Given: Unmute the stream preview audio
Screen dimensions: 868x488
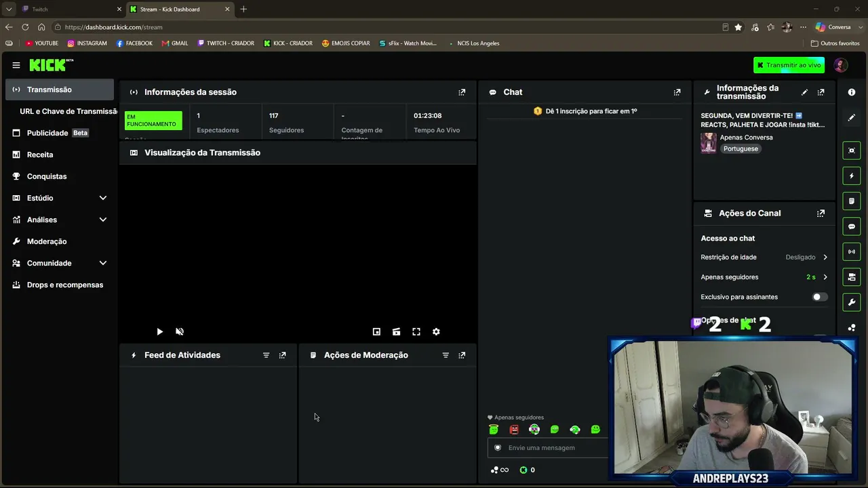Looking at the screenshot, I should click(x=180, y=331).
